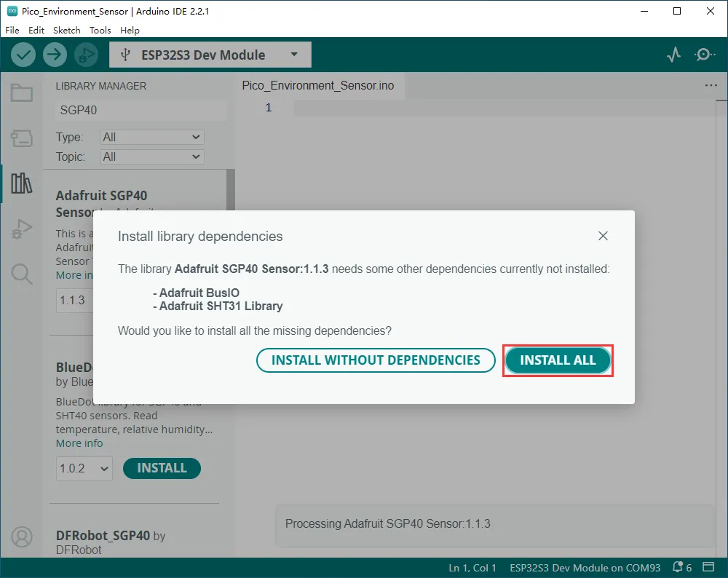Click the notifications bell in status bar
The image size is (728, 578).
[x=678, y=567]
